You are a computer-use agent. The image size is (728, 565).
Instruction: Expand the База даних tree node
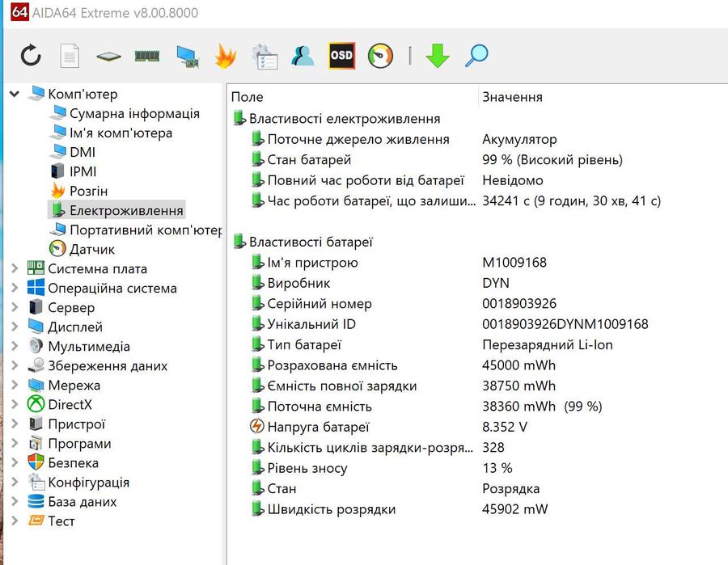[x=15, y=502]
